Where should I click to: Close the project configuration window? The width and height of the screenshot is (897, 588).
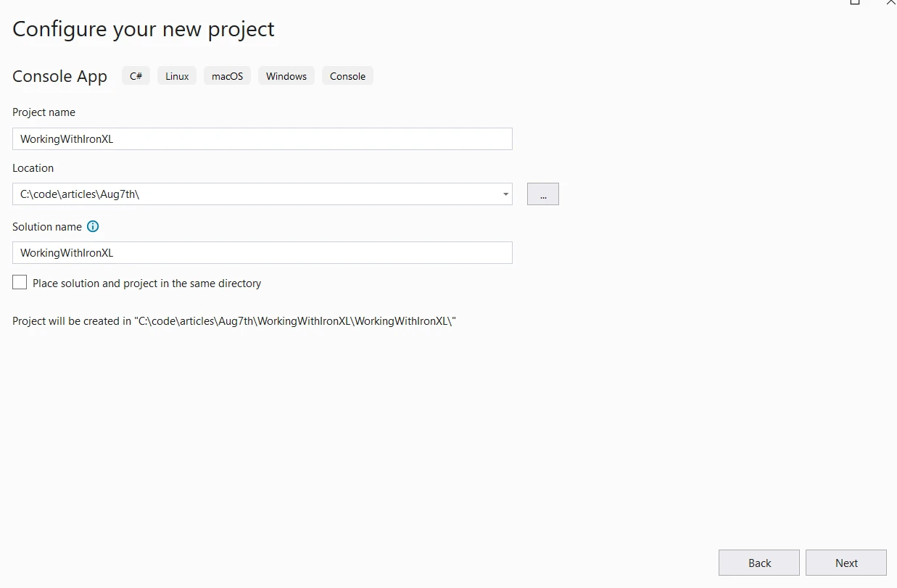tap(891, 2)
